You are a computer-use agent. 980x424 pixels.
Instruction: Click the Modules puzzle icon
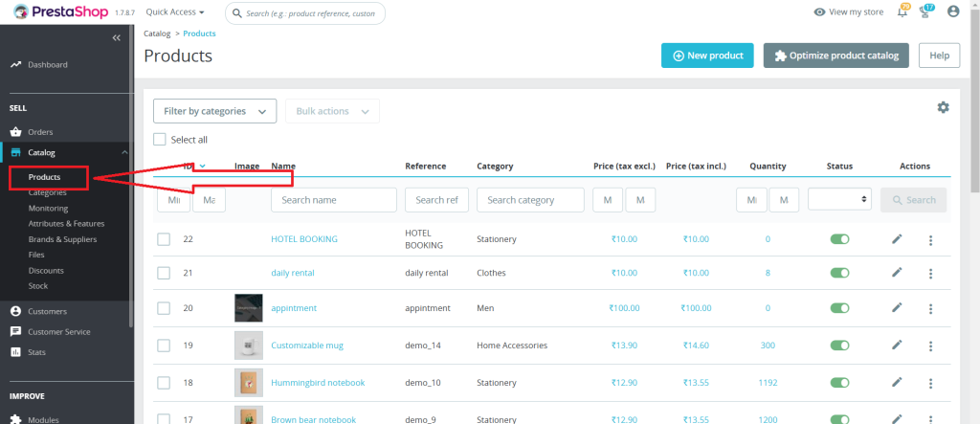(x=15, y=419)
